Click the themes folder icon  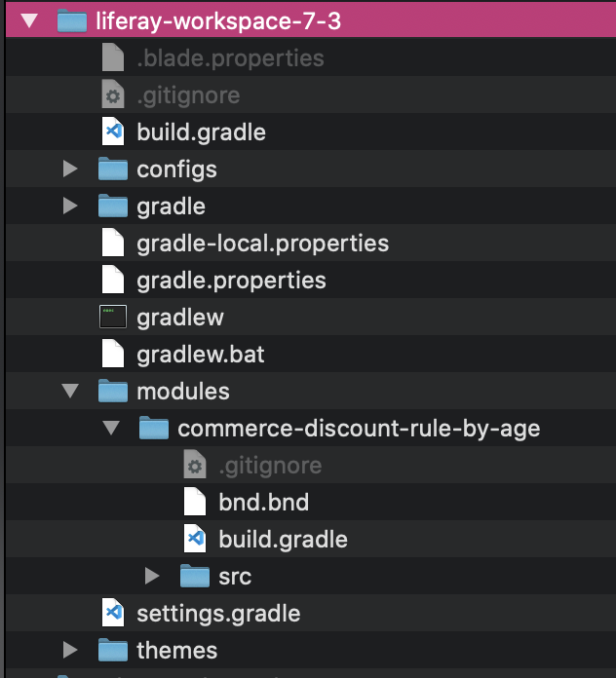113,650
